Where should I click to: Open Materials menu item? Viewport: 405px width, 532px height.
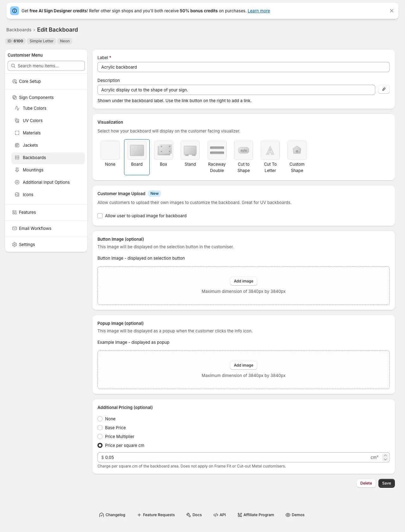48,133
